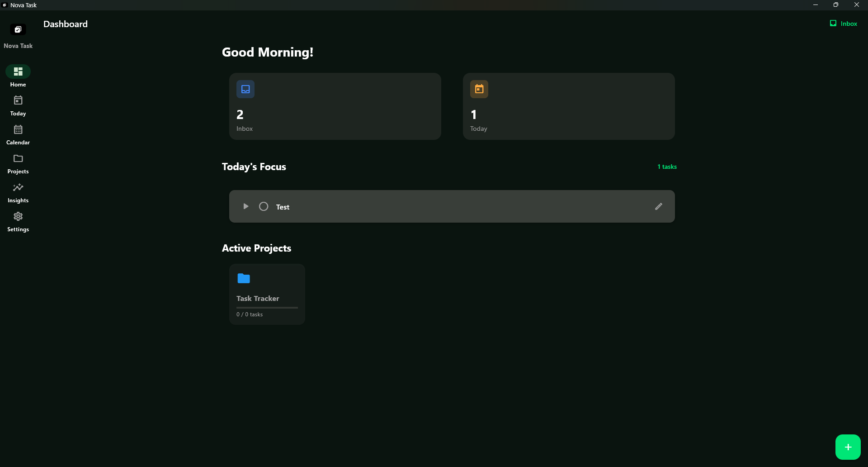
Task: Edit the Test task with pencil icon
Action: 659,206
